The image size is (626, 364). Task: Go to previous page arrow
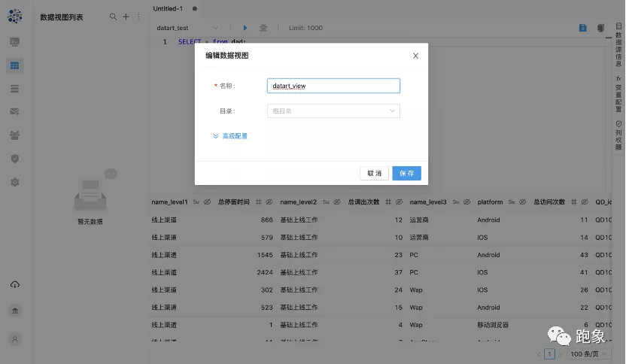(539, 354)
